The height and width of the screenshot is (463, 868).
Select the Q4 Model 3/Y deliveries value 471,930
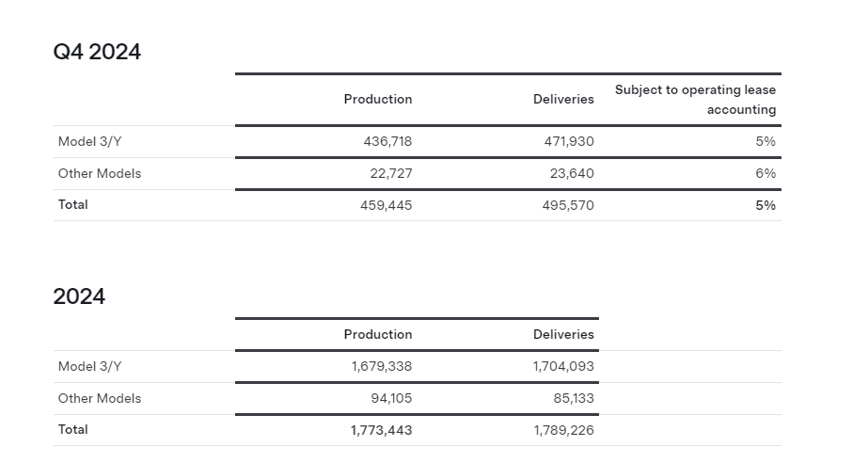click(569, 142)
